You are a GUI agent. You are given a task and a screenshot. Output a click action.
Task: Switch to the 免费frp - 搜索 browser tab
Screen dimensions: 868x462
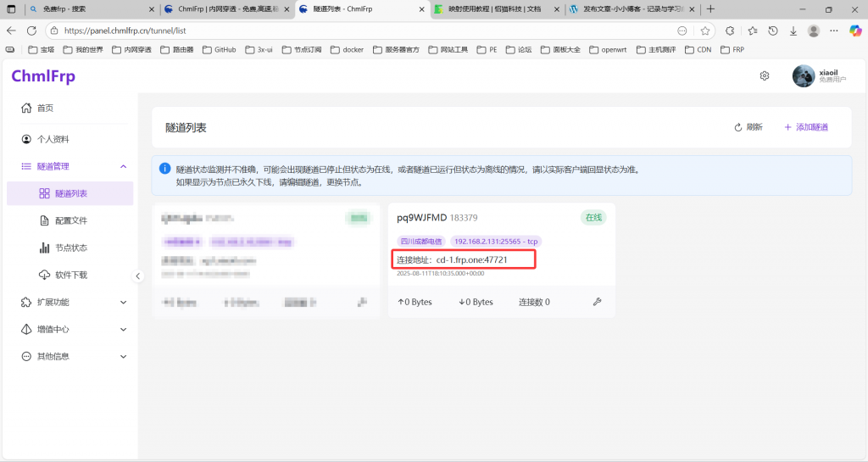click(x=83, y=9)
